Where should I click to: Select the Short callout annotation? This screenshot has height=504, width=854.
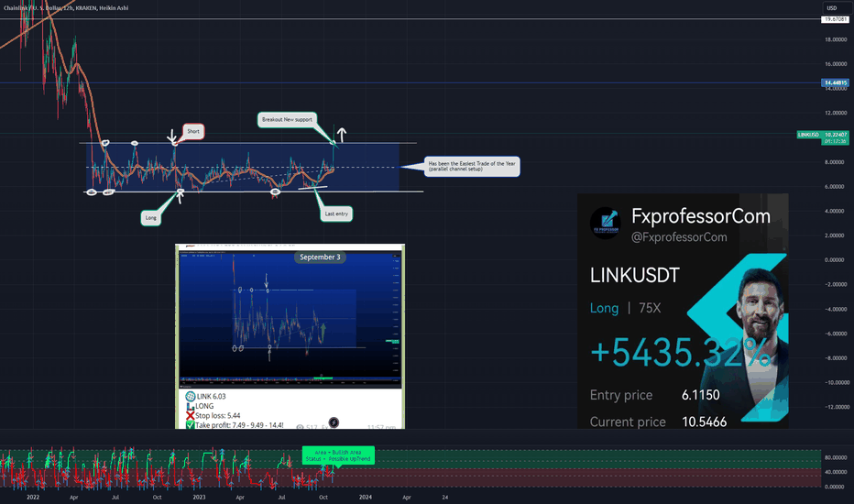193,131
